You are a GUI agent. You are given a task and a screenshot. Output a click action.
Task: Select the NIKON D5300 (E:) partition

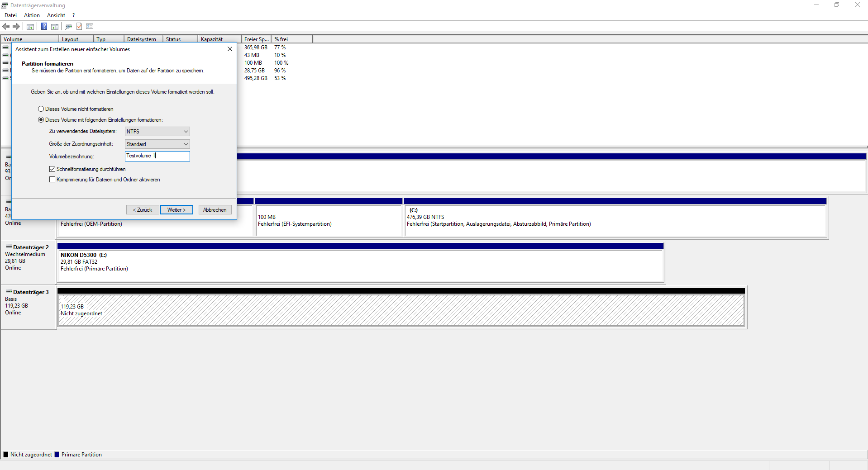coord(361,263)
